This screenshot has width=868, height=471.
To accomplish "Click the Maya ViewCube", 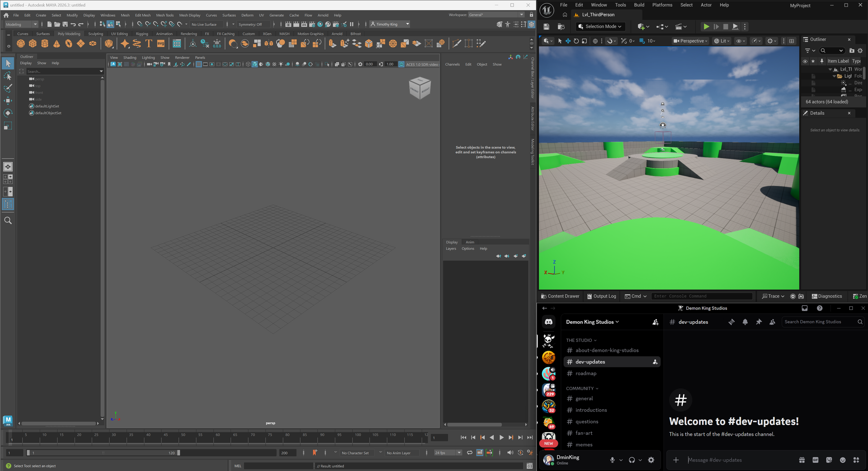I will 420,88.
